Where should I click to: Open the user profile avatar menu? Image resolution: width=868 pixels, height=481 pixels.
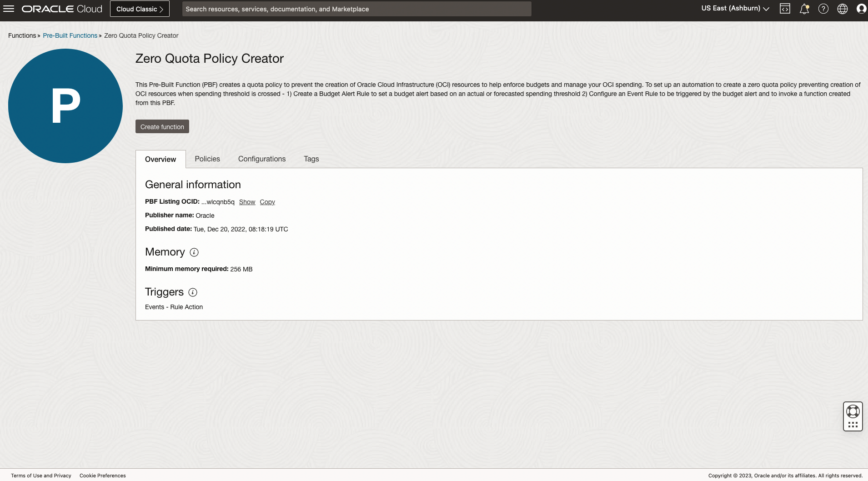pyautogui.click(x=861, y=9)
